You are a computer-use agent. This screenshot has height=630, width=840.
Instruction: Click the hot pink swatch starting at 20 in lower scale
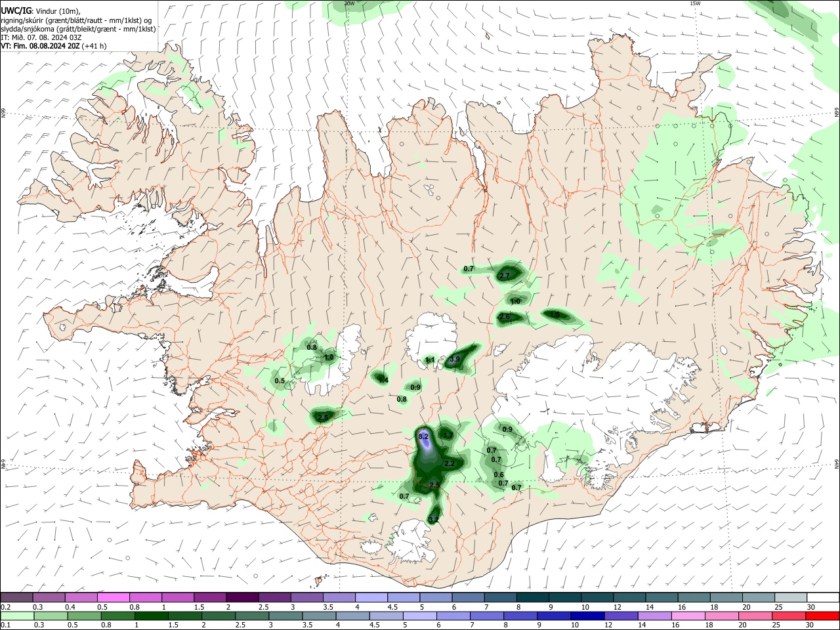tap(755, 616)
